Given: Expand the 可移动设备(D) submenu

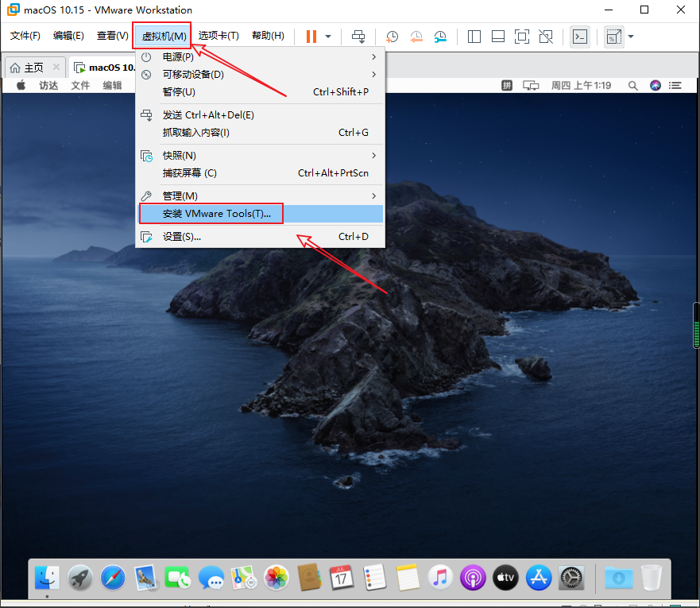Looking at the screenshot, I should tap(261, 75).
